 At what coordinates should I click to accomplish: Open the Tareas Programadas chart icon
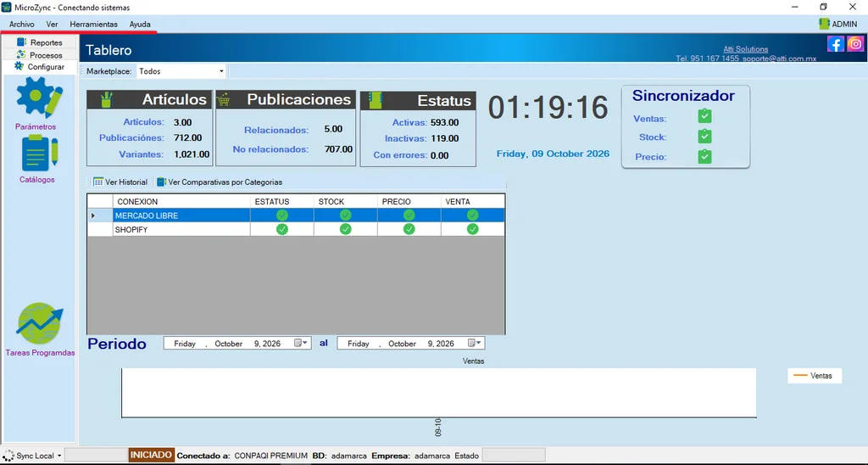point(39,323)
